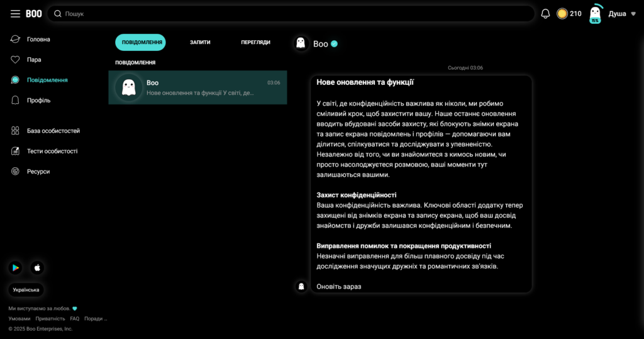Click the profile completion 15% avatar
This screenshot has height=339, width=644.
595,14
